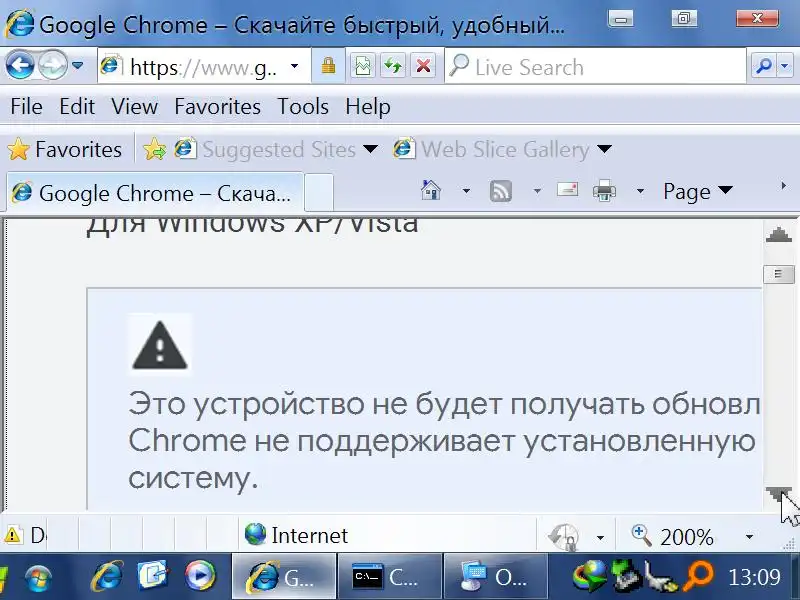Click the vertical scrollbar thumb
800x600 pixels.
tap(779, 274)
